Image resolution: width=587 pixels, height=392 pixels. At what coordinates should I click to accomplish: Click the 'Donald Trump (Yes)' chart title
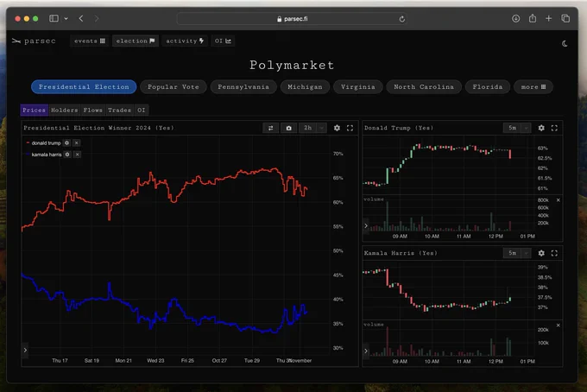(x=399, y=128)
